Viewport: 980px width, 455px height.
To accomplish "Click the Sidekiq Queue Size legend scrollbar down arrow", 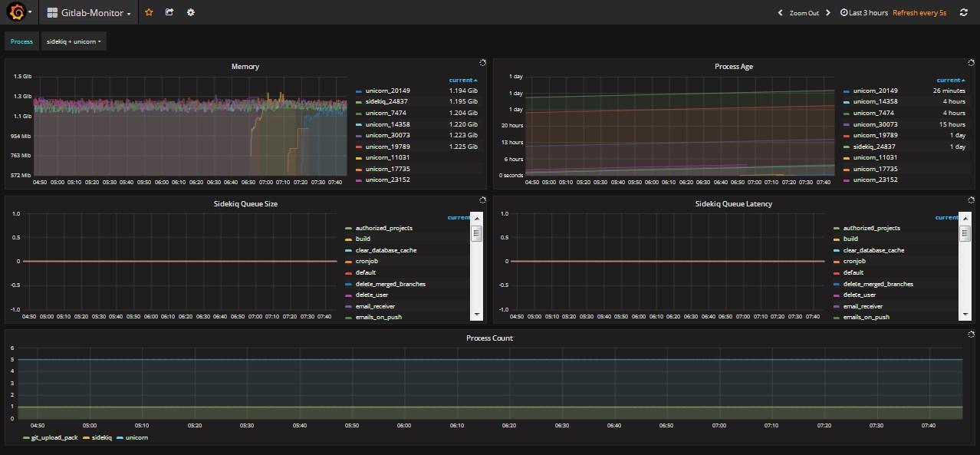I will pos(476,314).
